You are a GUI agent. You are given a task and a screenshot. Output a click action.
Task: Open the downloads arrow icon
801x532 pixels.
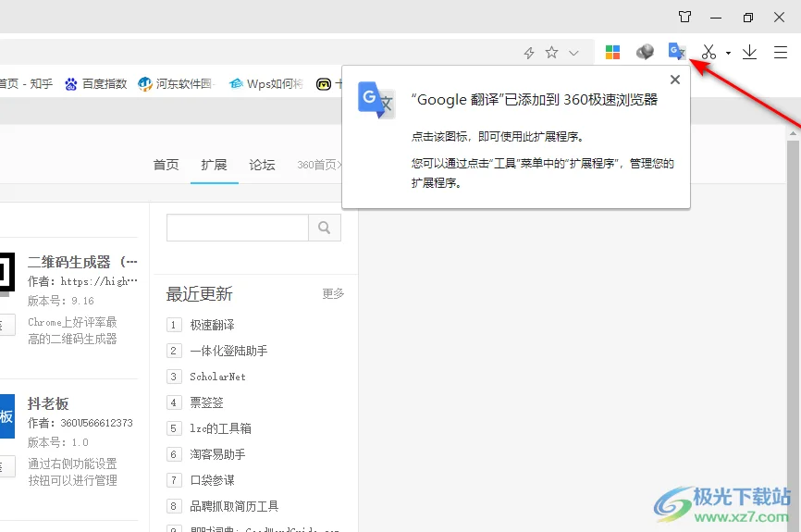[x=749, y=52]
